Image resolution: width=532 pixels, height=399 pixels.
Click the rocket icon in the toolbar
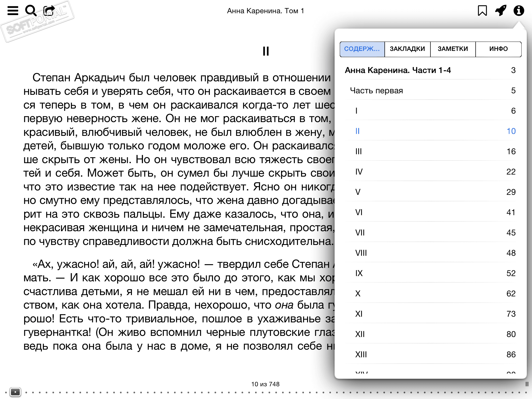[x=501, y=11]
